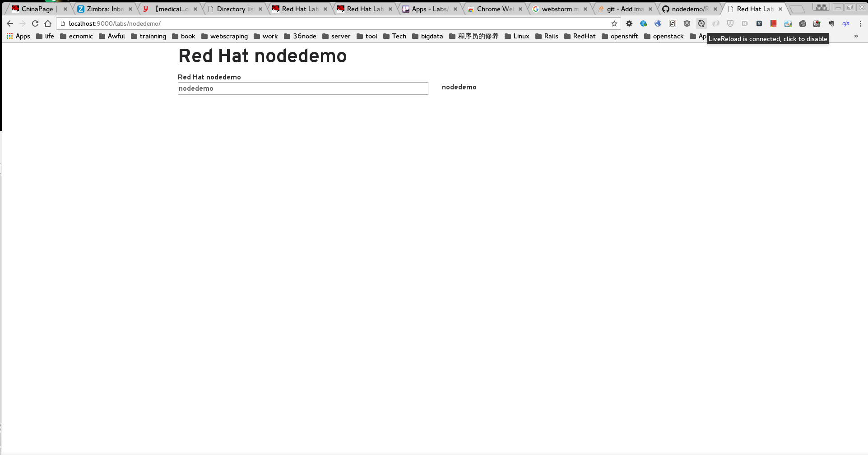Bookmark this page with the star
Screen dimensions: 868x455
pyautogui.click(x=614, y=23)
